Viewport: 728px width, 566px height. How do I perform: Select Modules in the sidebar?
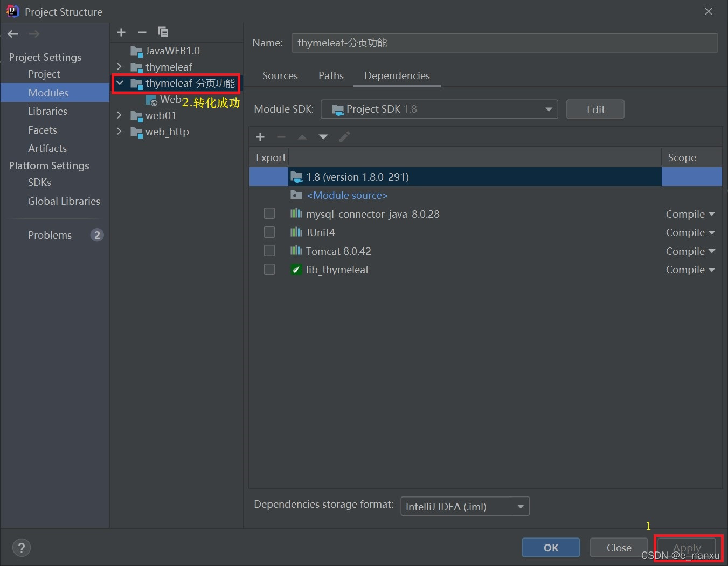point(55,93)
